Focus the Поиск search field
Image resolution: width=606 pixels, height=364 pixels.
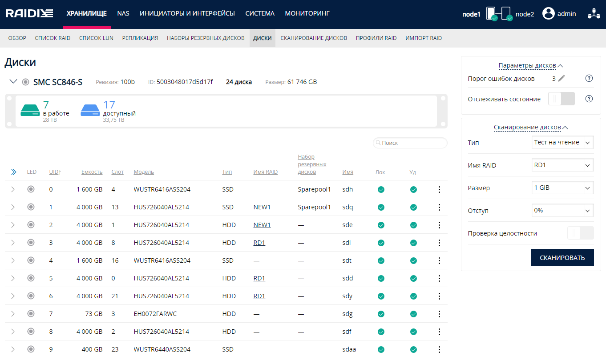[410, 143]
